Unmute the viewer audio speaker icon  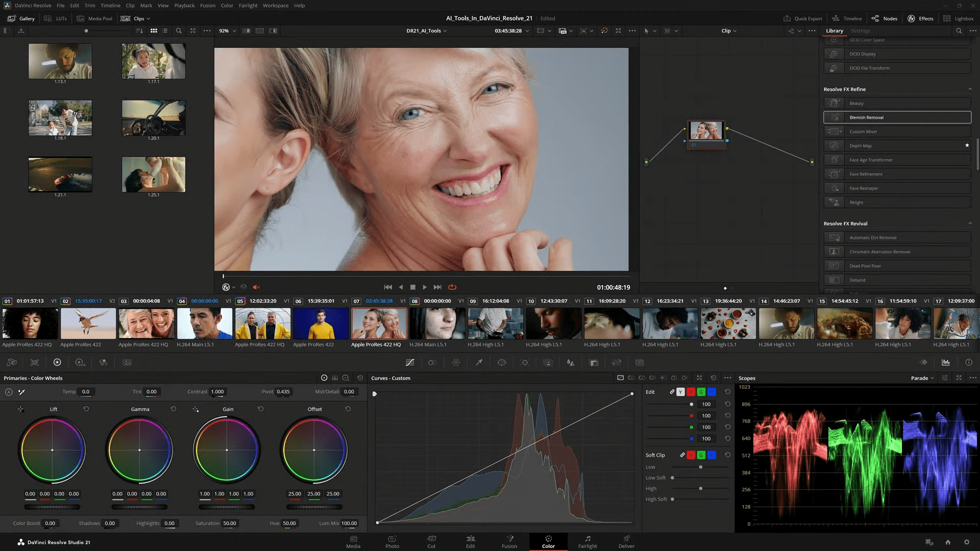coord(256,287)
